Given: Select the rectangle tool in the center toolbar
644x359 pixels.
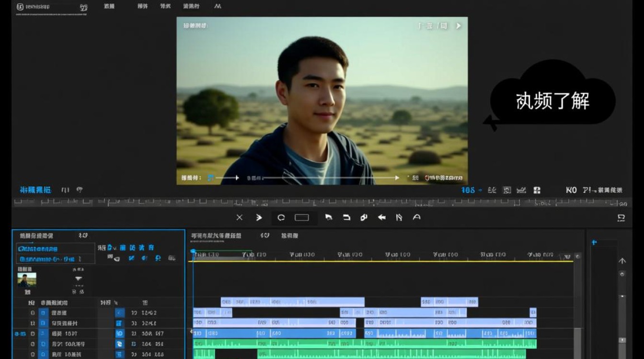Looking at the screenshot, I should click(x=302, y=217).
